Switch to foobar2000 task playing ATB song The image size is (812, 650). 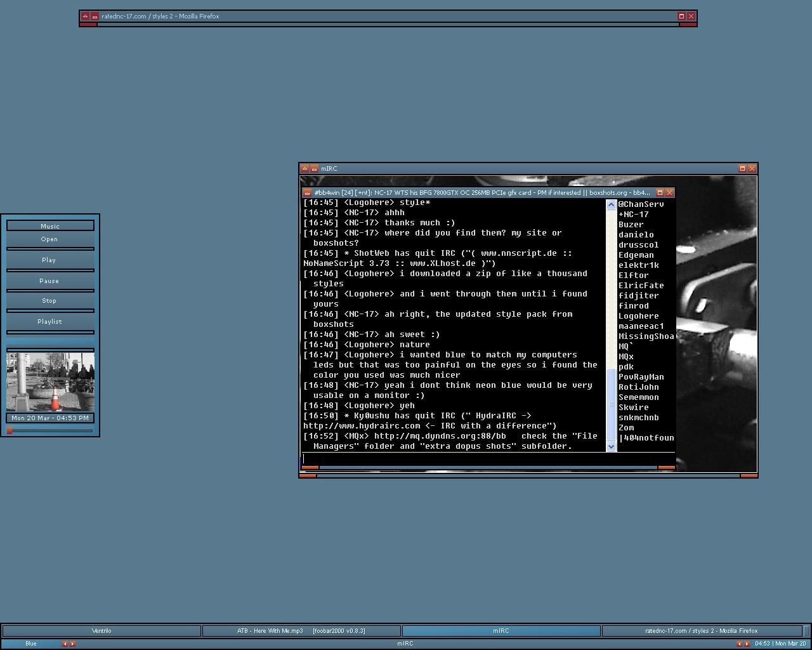(301, 631)
